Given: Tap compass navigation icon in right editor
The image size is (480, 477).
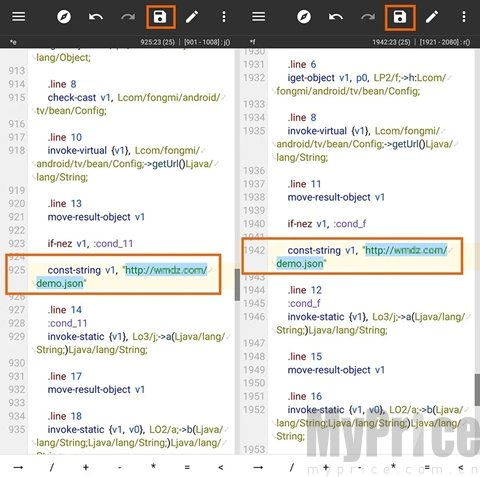Looking at the screenshot, I should (x=304, y=16).
